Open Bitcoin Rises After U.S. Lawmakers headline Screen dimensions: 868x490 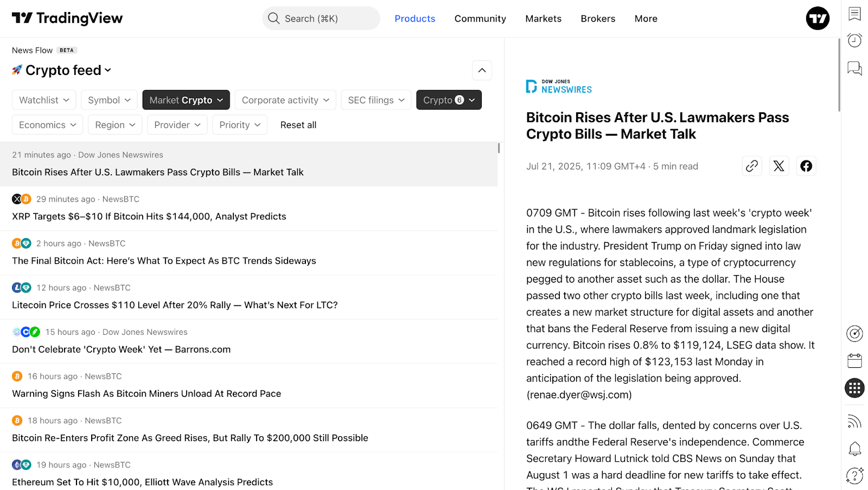tap(158, 172)
